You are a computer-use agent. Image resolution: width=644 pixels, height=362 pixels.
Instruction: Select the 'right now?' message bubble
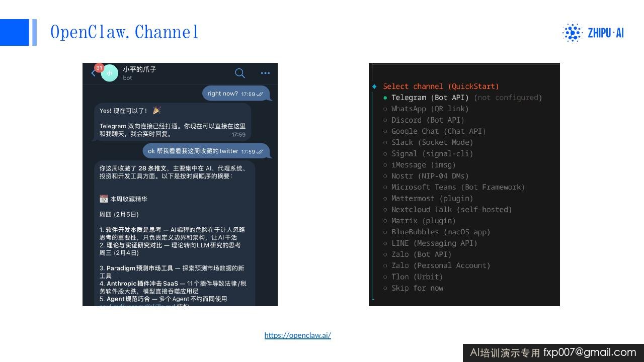[x=236, y=94]
